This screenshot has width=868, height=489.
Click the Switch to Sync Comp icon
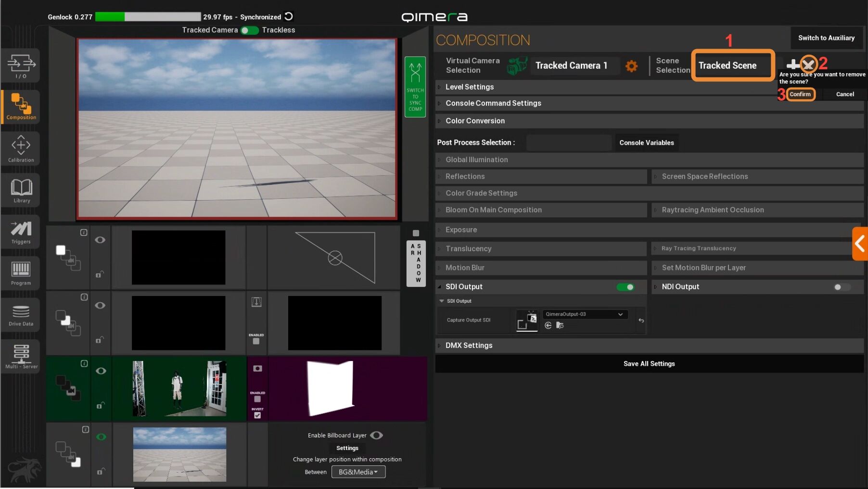(415, 87)
